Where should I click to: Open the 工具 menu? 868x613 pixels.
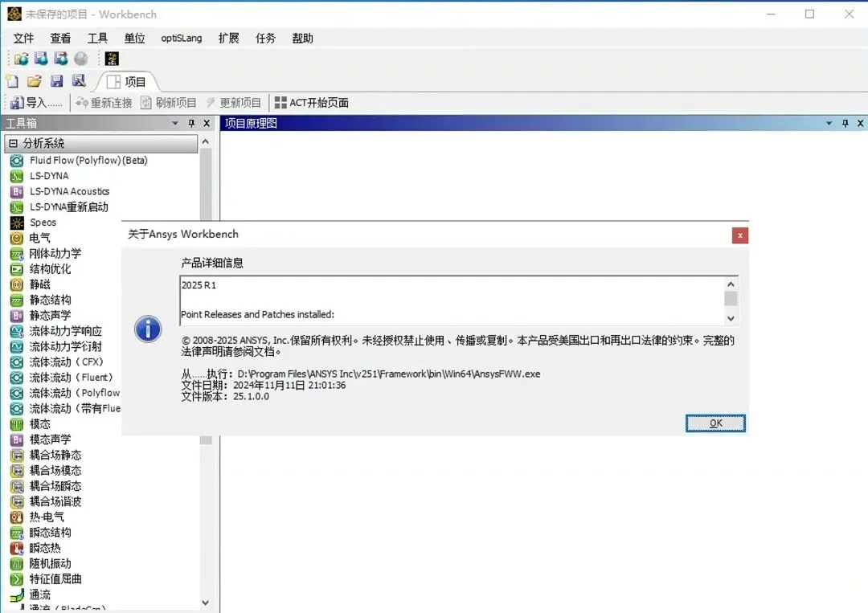[x=97, y=39]
